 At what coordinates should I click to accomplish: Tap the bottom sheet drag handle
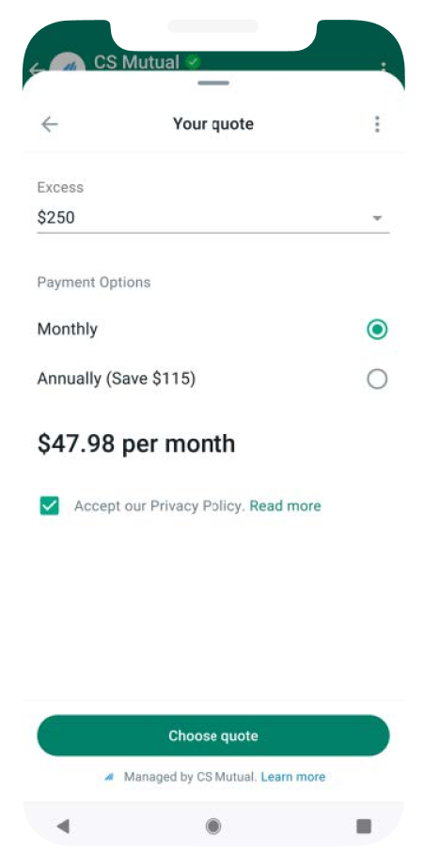point(212,83)
